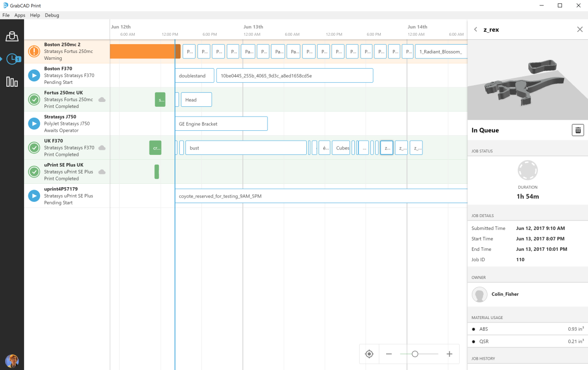The width and height of the screenshot is (588, 370).
Task: Select the doublestand job block
Action: [x=195, y=75]
